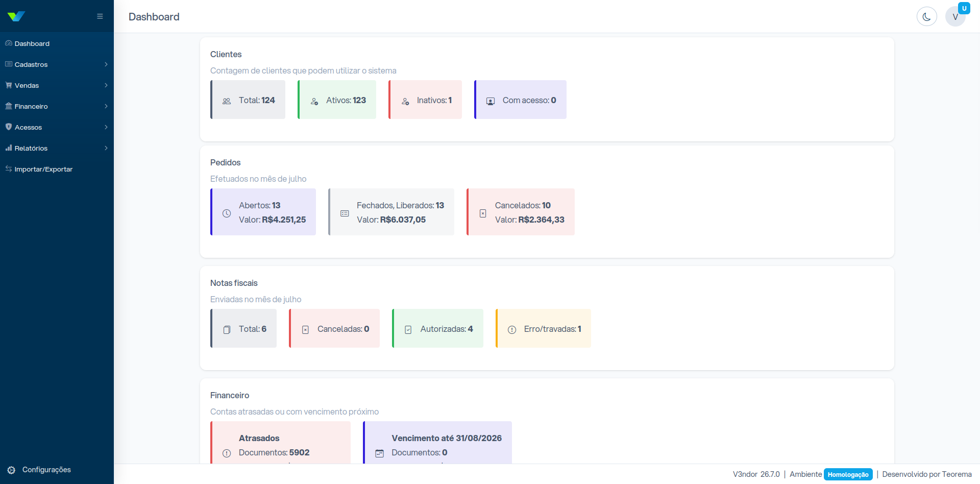Viewport: 980px width, 484px height.
Task: Click the Cancelados pedidos card icon
Action: pyautogui.click(x=483, y=213)
